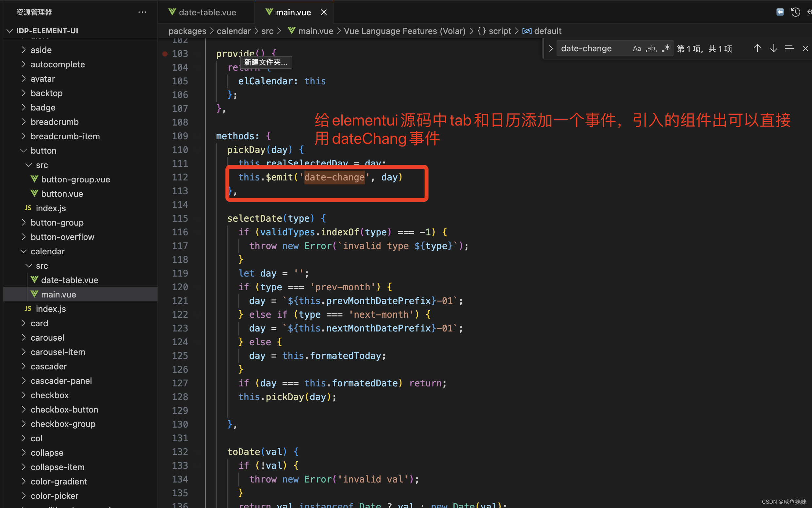Close the date-change search widget
812x508 pixels.
click(x=805, y=48)
